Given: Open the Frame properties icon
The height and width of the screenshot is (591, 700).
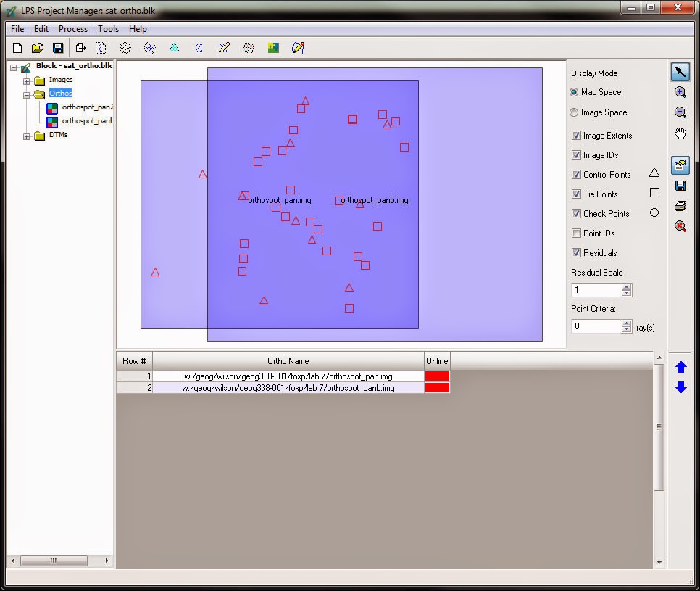Looking at the screenshot, I should (101, 48).
